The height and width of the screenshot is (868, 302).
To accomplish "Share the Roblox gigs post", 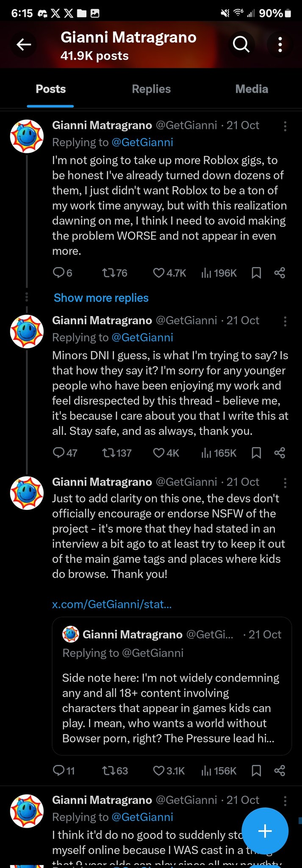I will [x=280, y=273].
